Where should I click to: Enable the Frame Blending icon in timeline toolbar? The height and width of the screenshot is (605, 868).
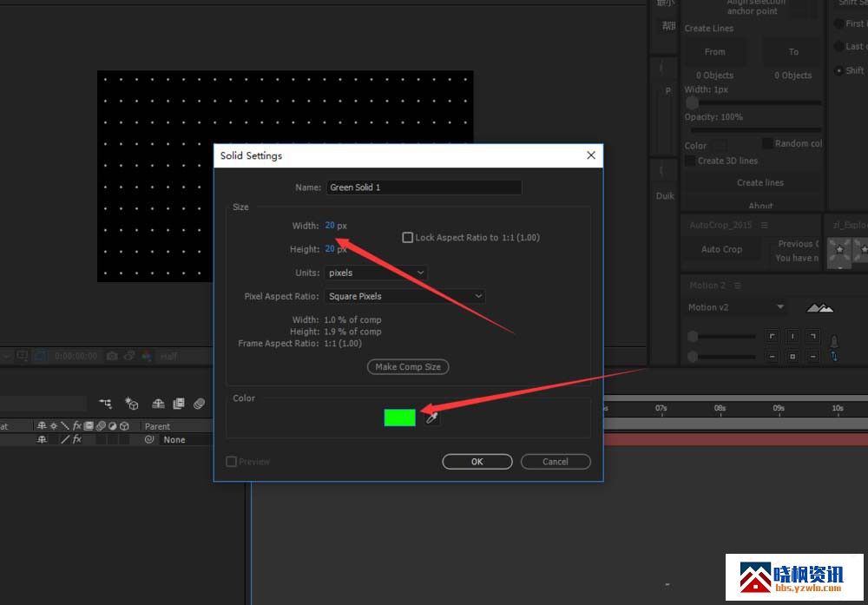pos(178,404)
